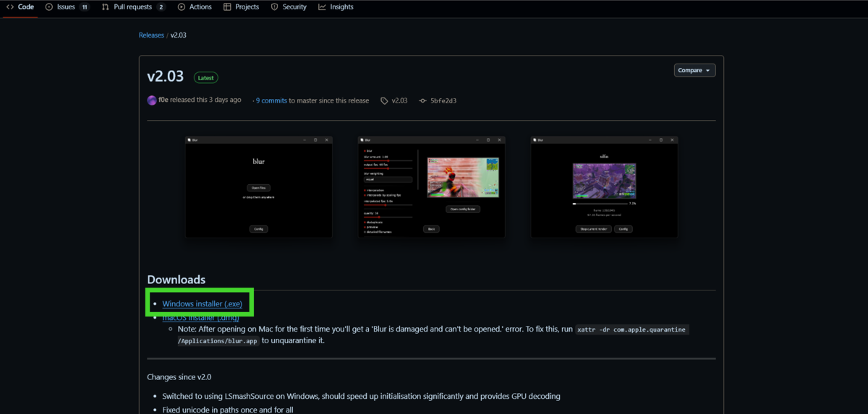868x414 pixels.
Task: Expand the Compare dropdown
Action: pyautogui.click(x=695, y=70)
